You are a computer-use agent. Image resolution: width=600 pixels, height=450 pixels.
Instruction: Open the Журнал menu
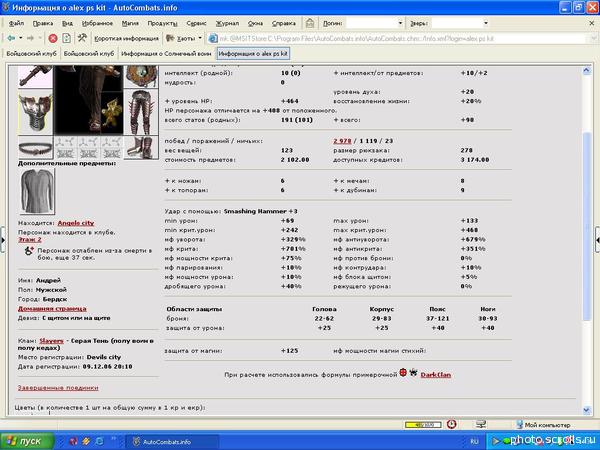point(227,23)
